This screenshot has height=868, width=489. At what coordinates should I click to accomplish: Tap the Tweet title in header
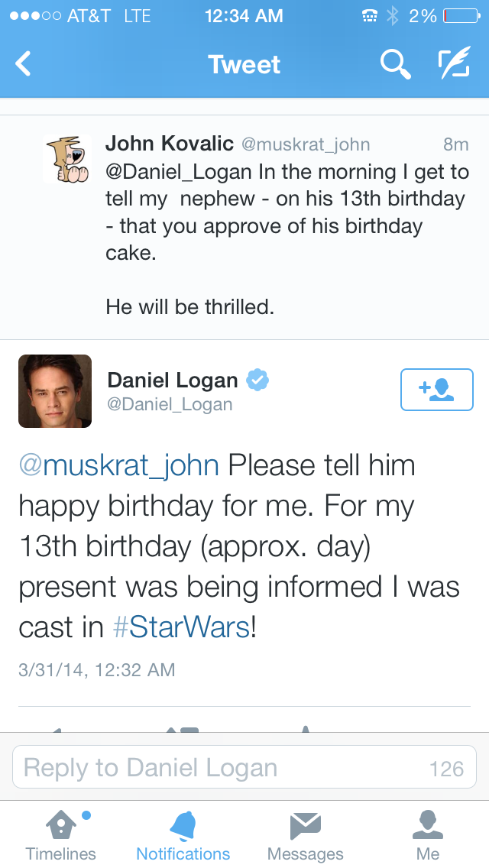coord(244,64)
